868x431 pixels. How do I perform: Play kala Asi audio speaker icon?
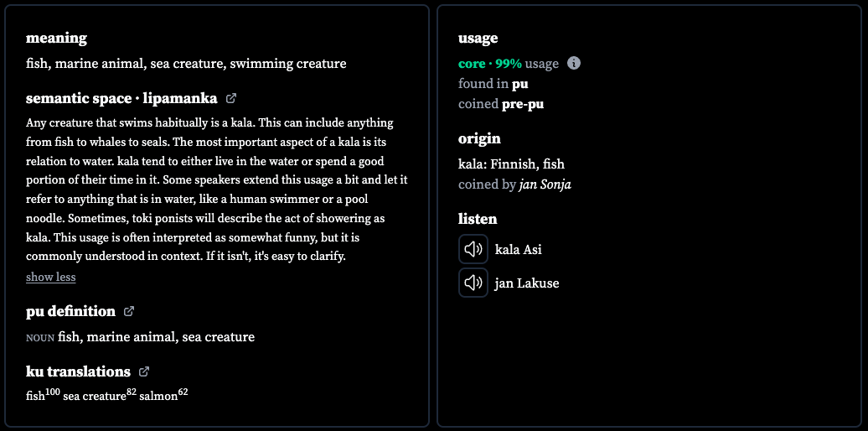click(473, 249)
